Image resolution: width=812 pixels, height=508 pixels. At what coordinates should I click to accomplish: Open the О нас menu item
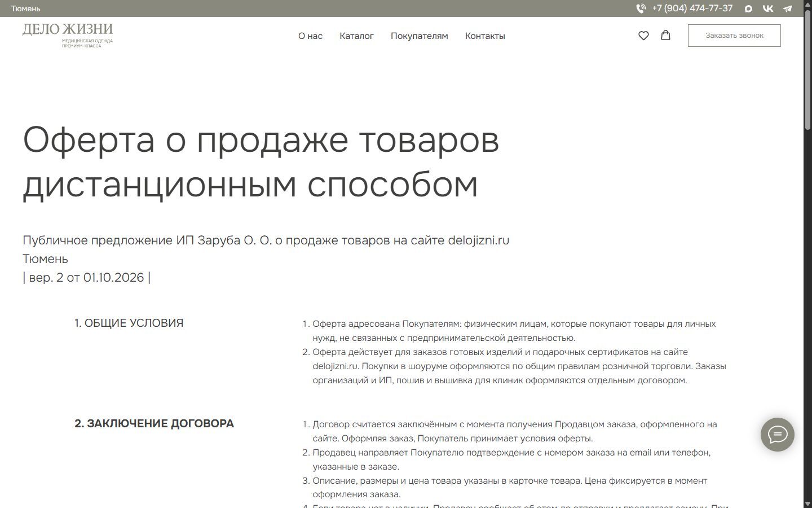tap(310, 36)
